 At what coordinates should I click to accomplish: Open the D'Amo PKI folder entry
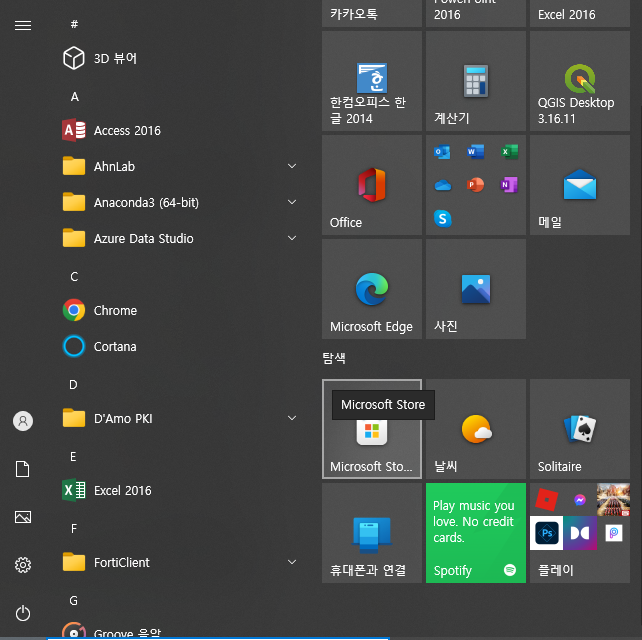[x=178, y=418]
